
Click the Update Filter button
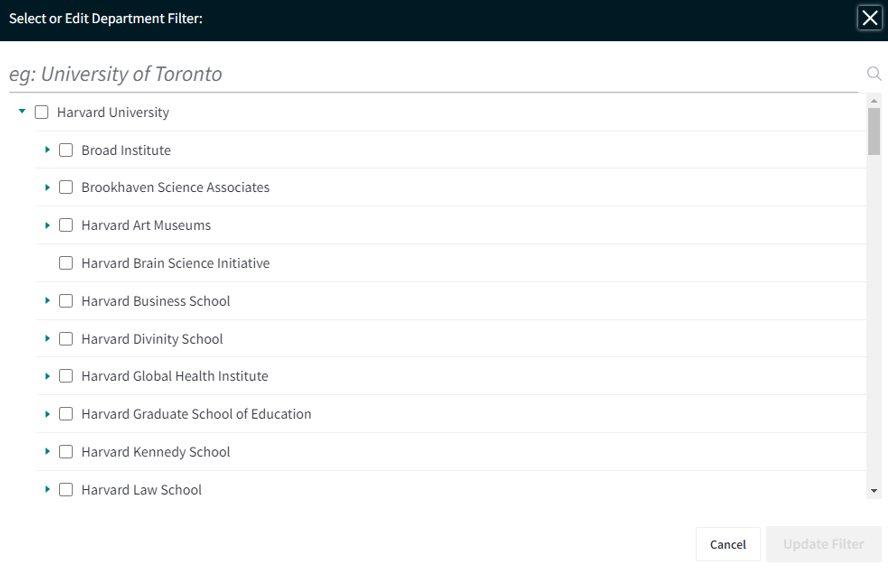tap(823, 544)
